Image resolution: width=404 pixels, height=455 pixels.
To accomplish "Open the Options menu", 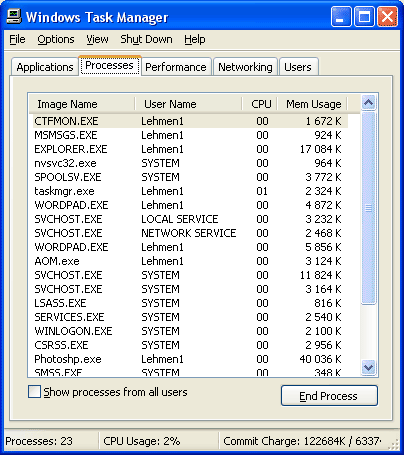I will [x=56, y=39].
